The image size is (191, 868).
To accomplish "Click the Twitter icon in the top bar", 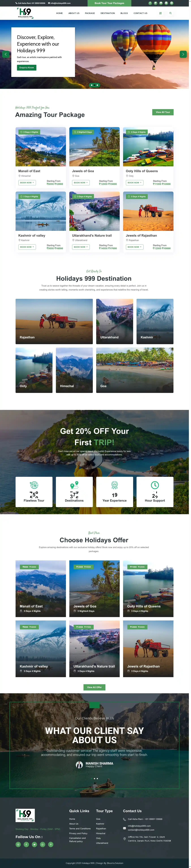I will click(x=155, y=3).
